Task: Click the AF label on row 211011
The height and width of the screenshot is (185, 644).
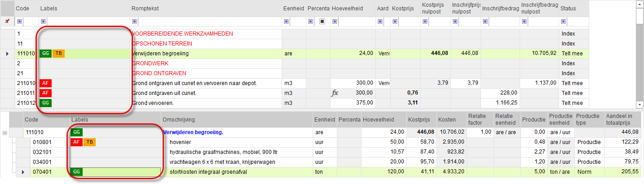Action: (45, 93)
